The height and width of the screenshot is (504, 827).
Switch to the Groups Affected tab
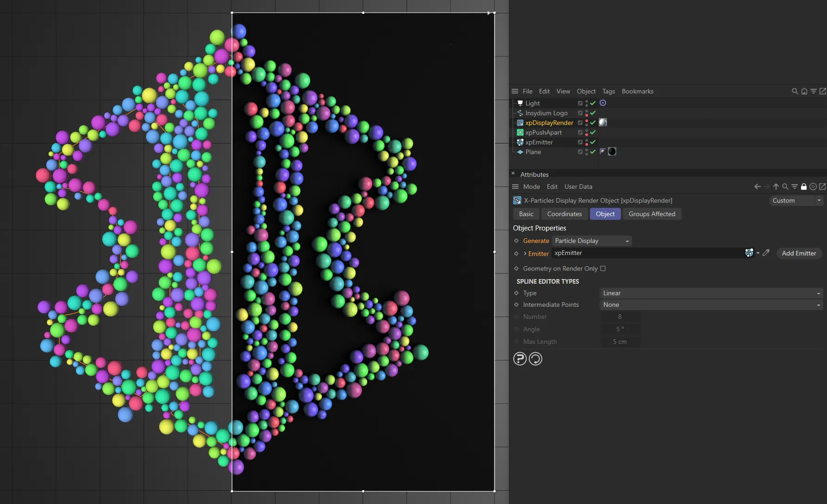pos(652,214)
